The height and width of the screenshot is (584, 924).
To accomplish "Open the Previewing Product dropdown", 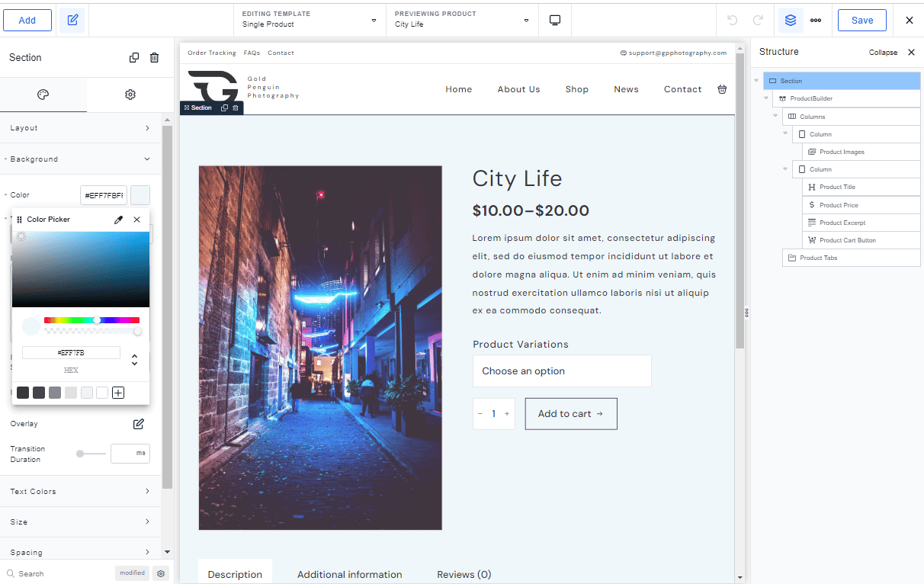I will coord(462,20).
